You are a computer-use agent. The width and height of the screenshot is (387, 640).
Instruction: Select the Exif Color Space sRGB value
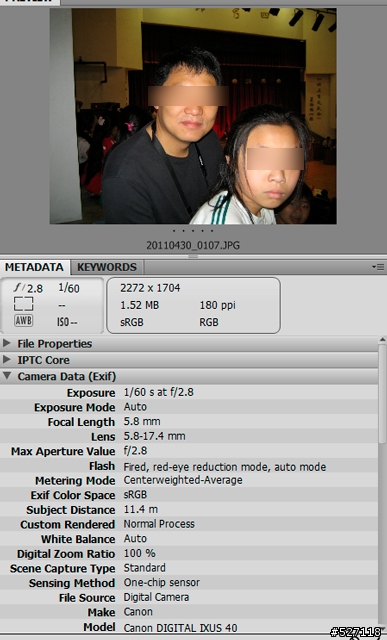coord(135,495)
